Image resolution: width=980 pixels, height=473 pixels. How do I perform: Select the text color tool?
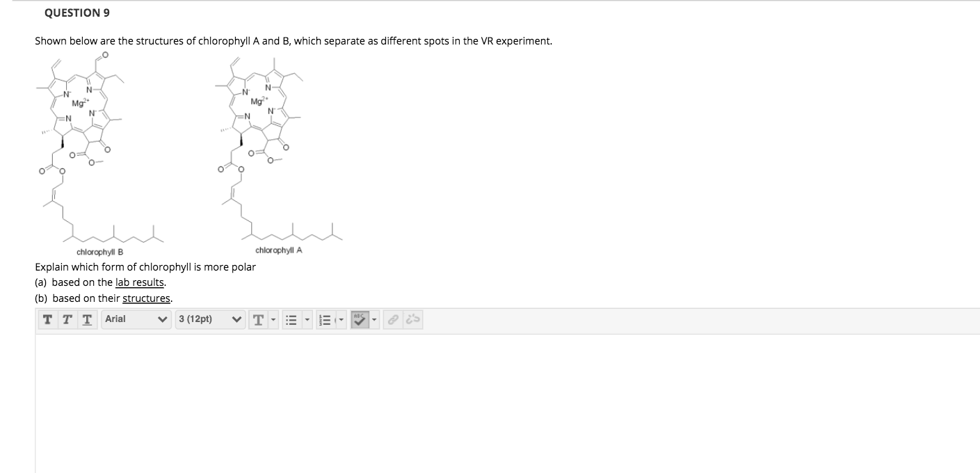258,320
